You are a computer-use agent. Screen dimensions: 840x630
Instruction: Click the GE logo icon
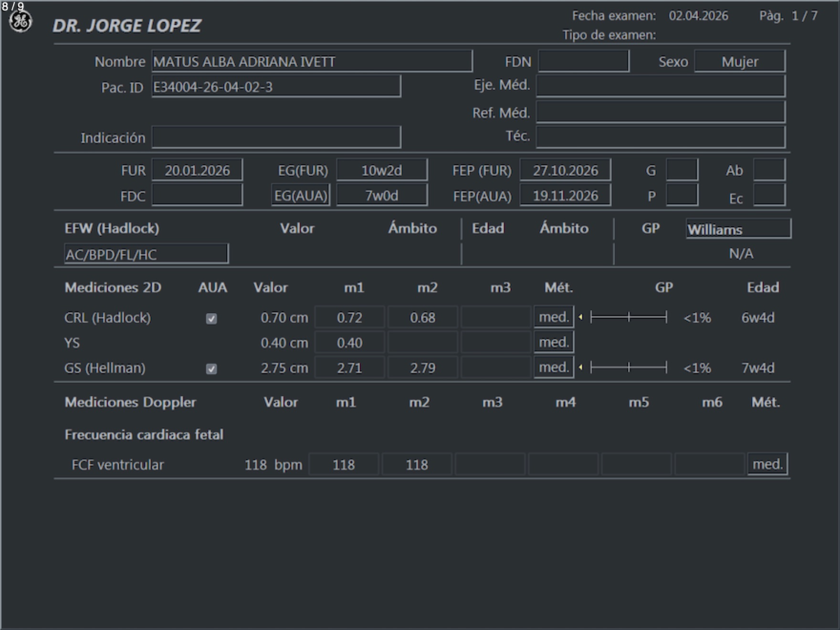(x=21, y=22)
